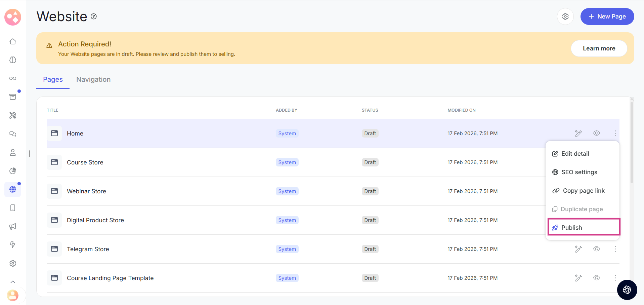644x305 pixels.
Task: Preview Telegram Store page via eye icon
Action: (x=597, y=249)
